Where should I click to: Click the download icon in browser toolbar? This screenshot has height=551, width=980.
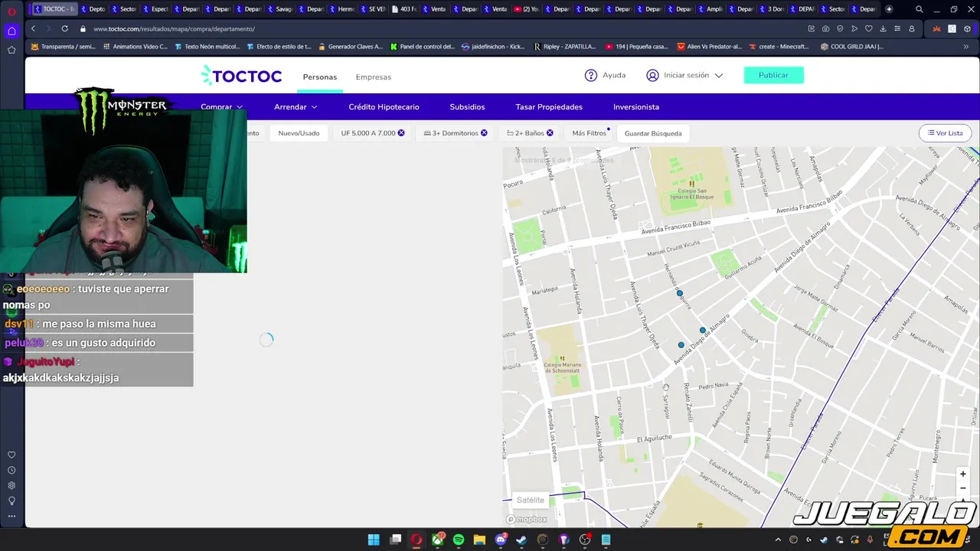point(883,28)
